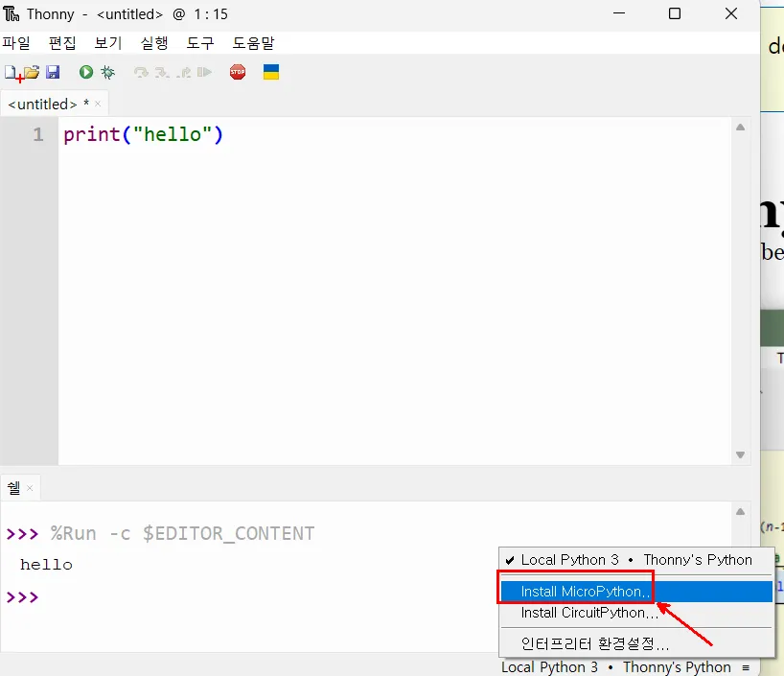Close the <untitled> editor tab

[98, 104]
